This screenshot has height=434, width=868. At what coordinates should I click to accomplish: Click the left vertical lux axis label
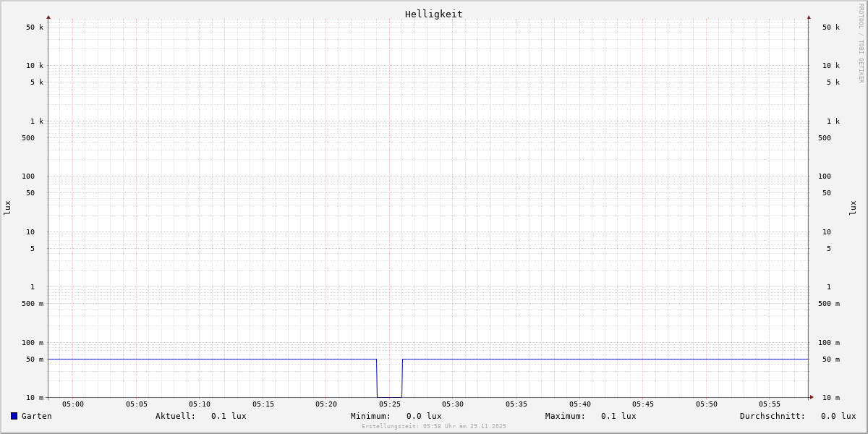point(7,208)
